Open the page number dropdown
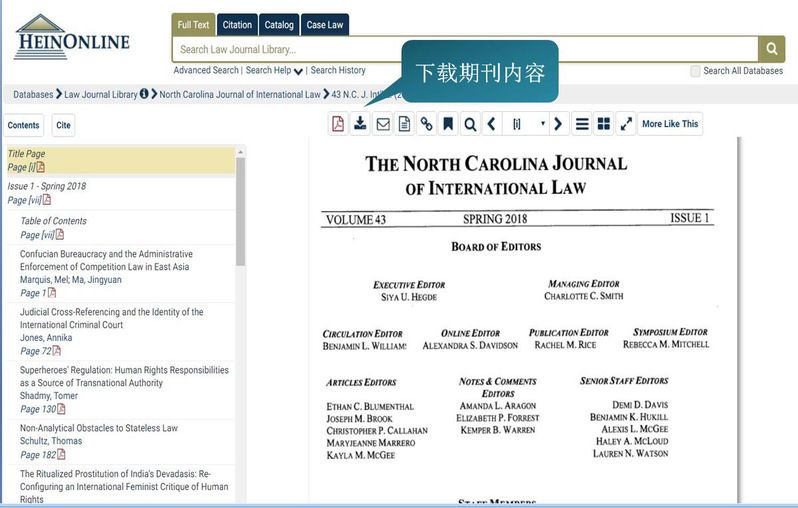This screenshot has height=508, width=798. coord(529,124)
